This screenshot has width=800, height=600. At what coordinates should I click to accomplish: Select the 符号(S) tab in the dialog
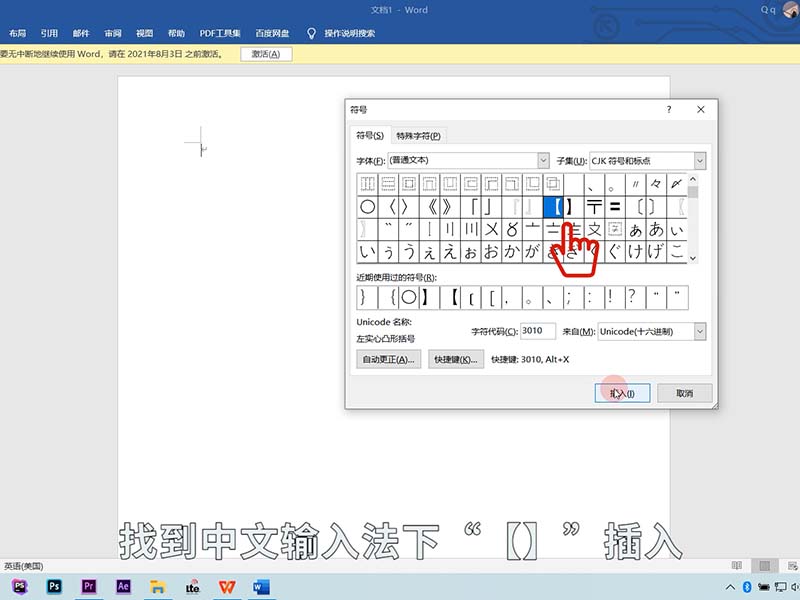click(370, 135)
